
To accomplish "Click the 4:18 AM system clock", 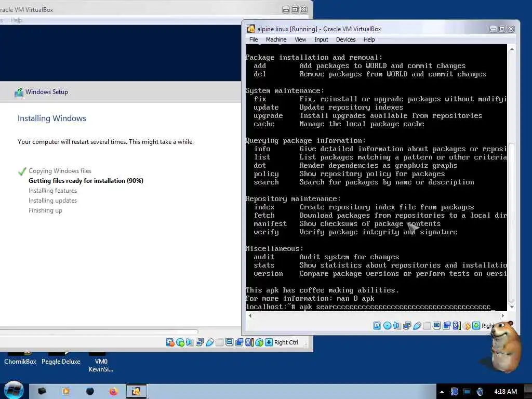I will 505,392.
